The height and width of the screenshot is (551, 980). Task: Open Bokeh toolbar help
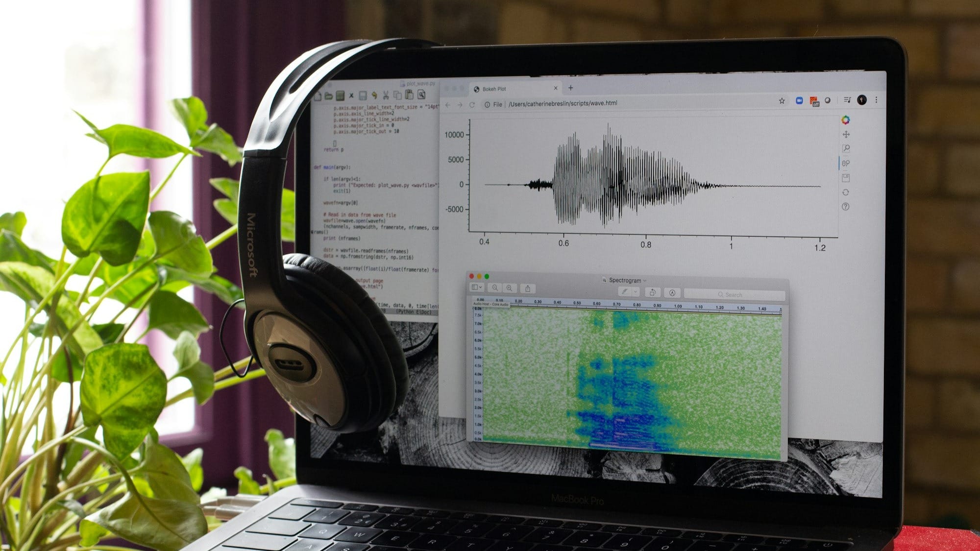click(846, 206)
